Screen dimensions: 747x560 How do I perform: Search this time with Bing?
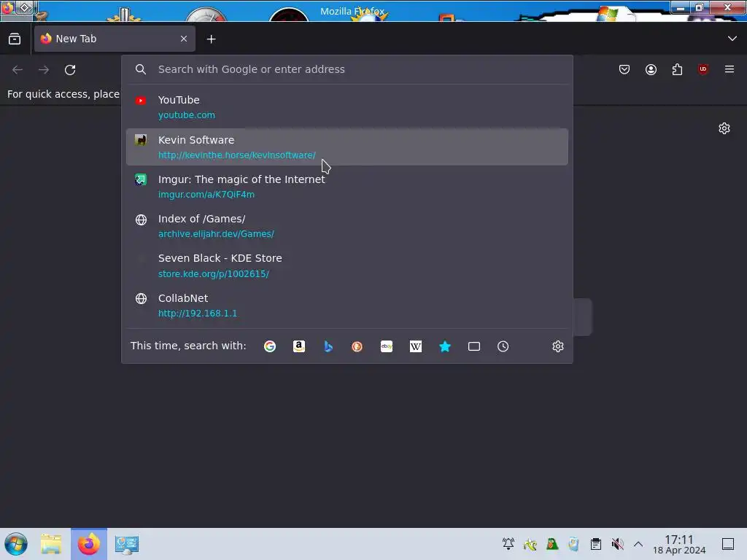point(328,346)
